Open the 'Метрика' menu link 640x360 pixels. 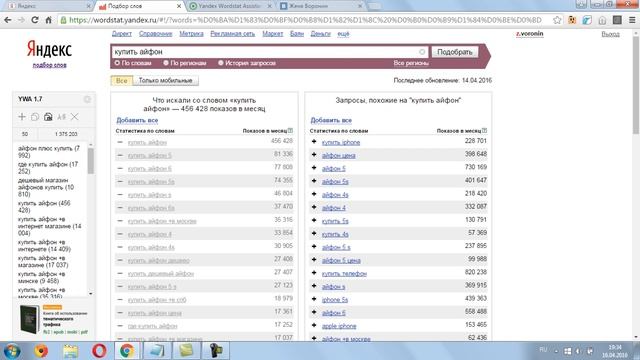click(x=191, y=34)
